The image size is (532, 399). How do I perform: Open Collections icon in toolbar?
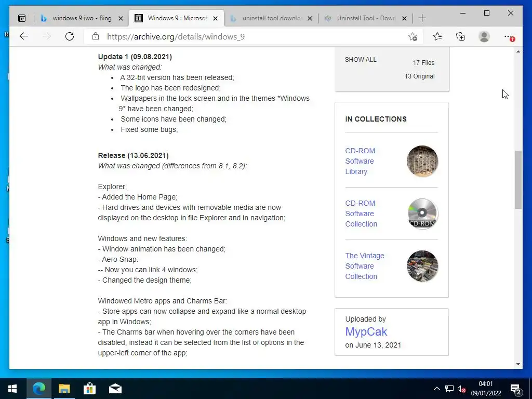click(x=460, y=36)
